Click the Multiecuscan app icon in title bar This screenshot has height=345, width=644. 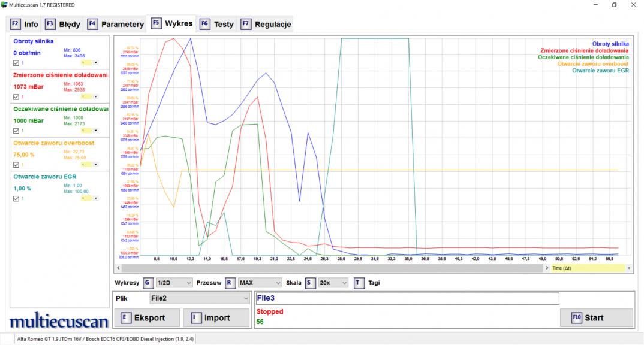click(5, 5)
